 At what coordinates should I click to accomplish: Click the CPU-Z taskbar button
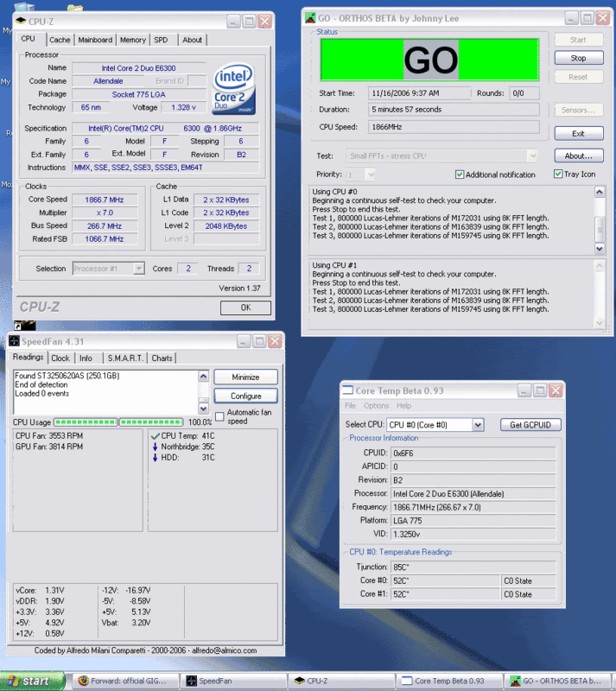tap(342, 681)
